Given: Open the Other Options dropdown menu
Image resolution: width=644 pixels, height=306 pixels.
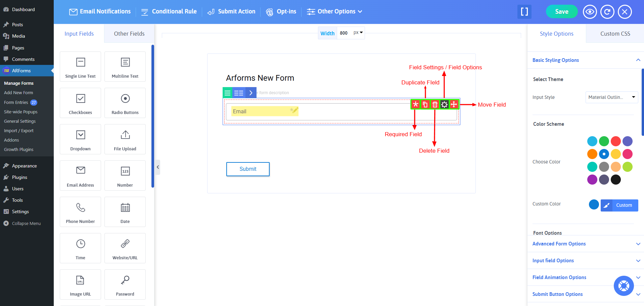Looking at the screenshot, I should click(335, 11).
